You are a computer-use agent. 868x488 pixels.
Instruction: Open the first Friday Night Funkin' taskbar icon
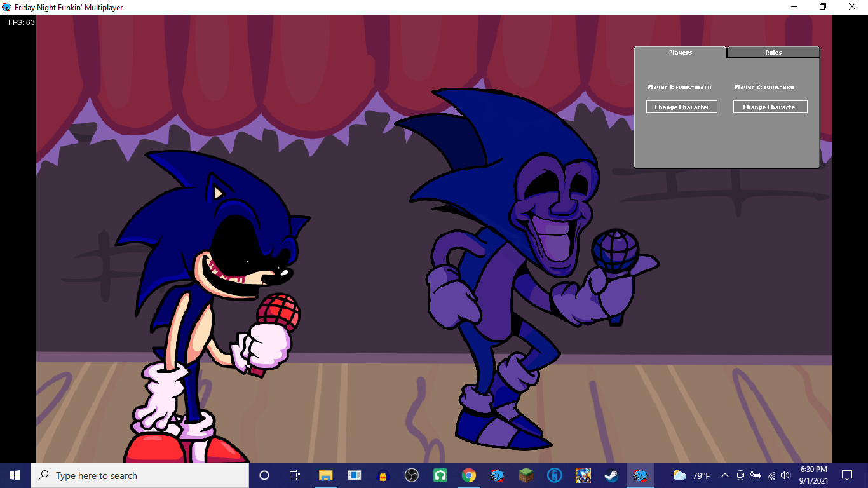498,475
